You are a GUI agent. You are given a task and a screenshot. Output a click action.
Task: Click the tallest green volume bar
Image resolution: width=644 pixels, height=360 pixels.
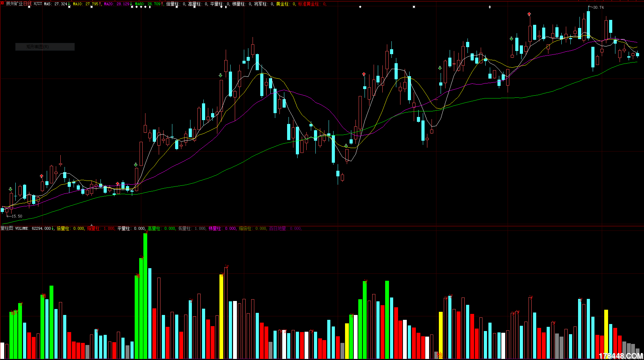145,296
